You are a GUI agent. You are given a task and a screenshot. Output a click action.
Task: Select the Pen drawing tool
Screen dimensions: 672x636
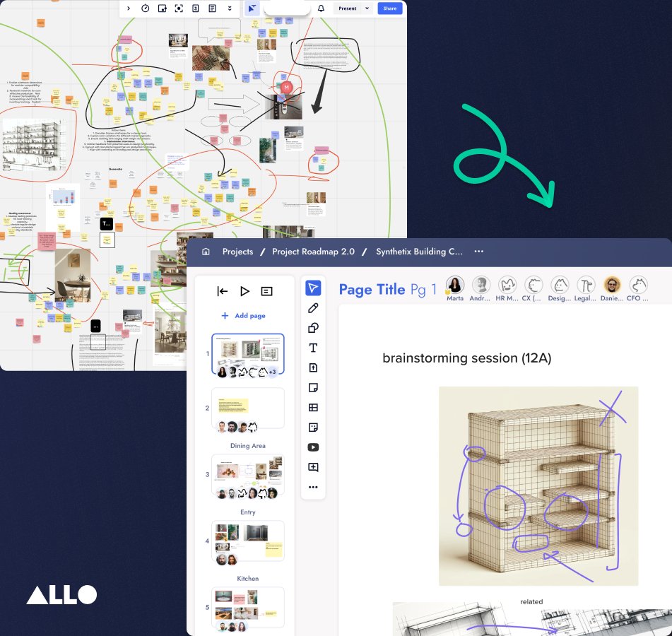[x=313, y=307]
